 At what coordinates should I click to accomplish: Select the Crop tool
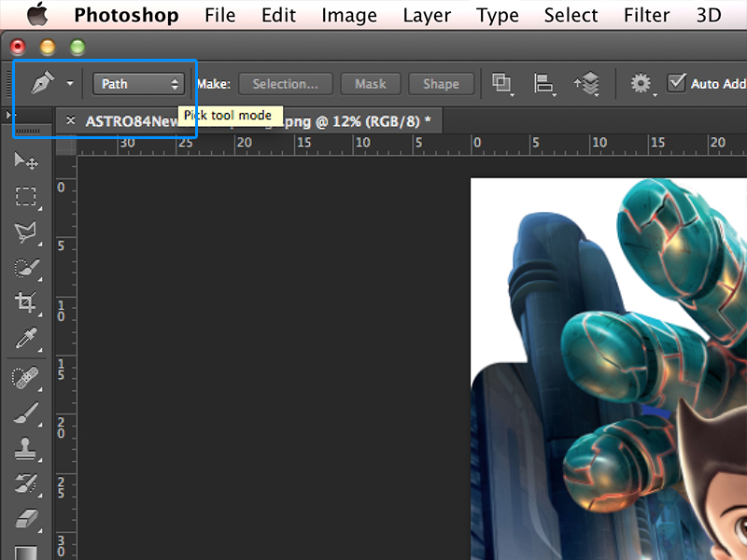click(x=26, y=302)
